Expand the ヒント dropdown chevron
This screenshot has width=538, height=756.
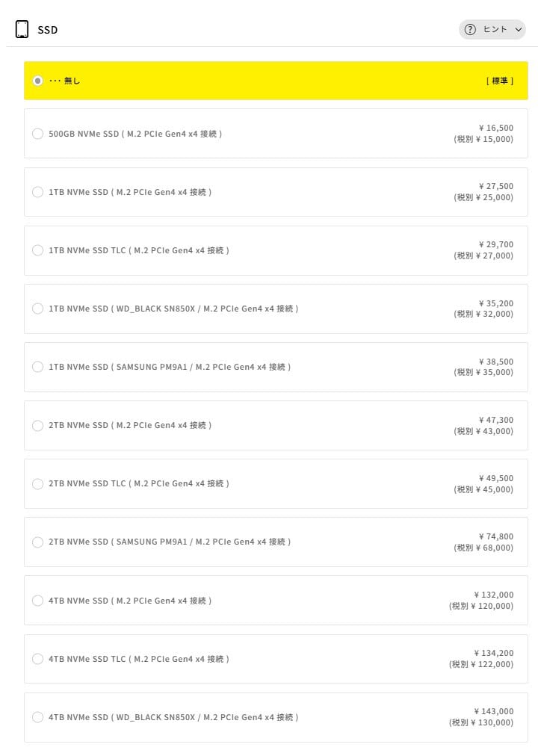(519, 30)
